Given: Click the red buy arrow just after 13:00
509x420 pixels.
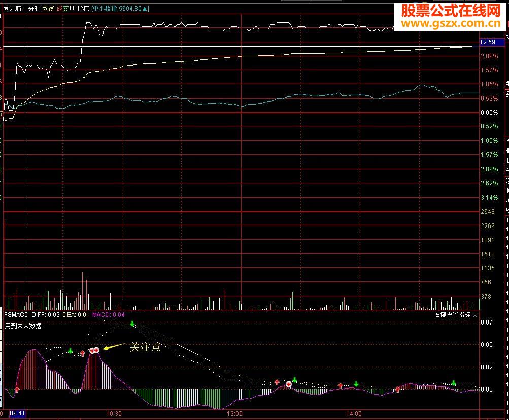Looking at the screenshot, I should [277, 382].
